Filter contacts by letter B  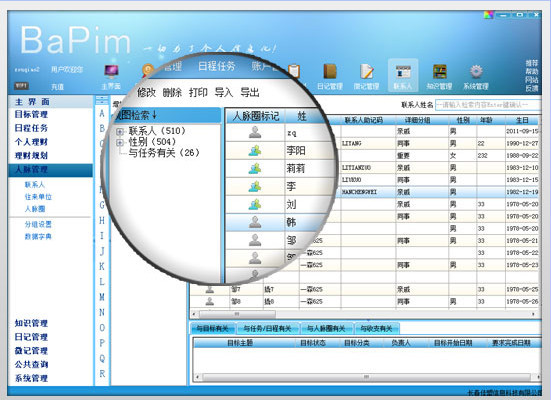point(102,128)
